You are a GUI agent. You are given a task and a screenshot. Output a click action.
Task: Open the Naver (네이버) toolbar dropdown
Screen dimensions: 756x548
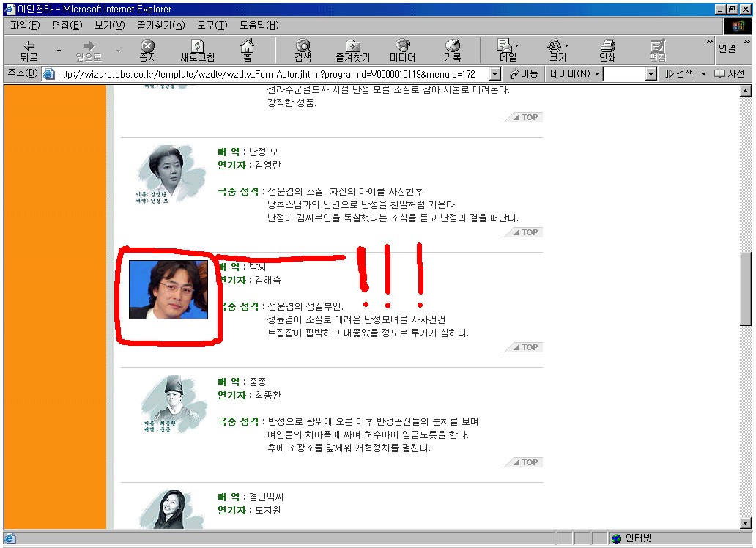[575, 74]
